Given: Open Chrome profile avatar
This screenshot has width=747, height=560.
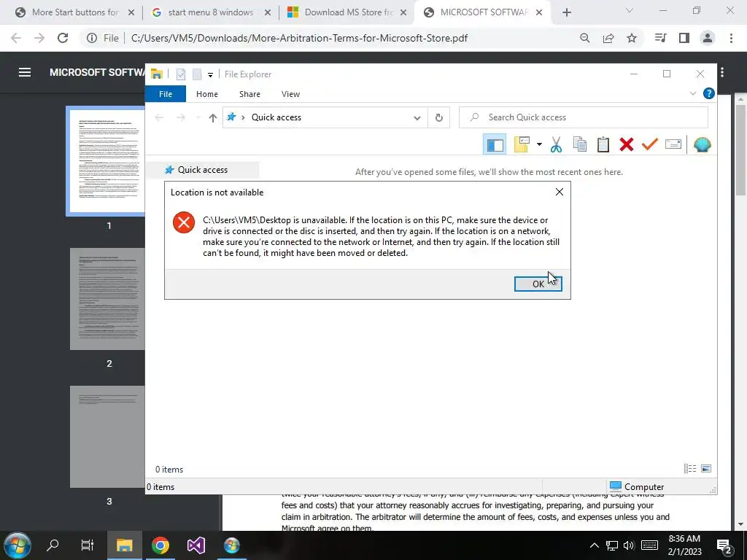Looking at the screenshot, I should (x=708, y=38).
